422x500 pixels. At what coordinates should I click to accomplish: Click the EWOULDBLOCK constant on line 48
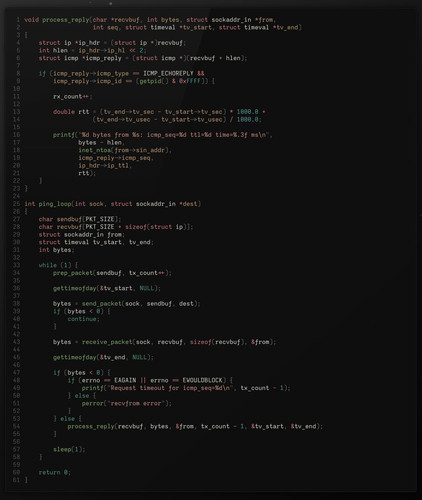pos(202,380)
